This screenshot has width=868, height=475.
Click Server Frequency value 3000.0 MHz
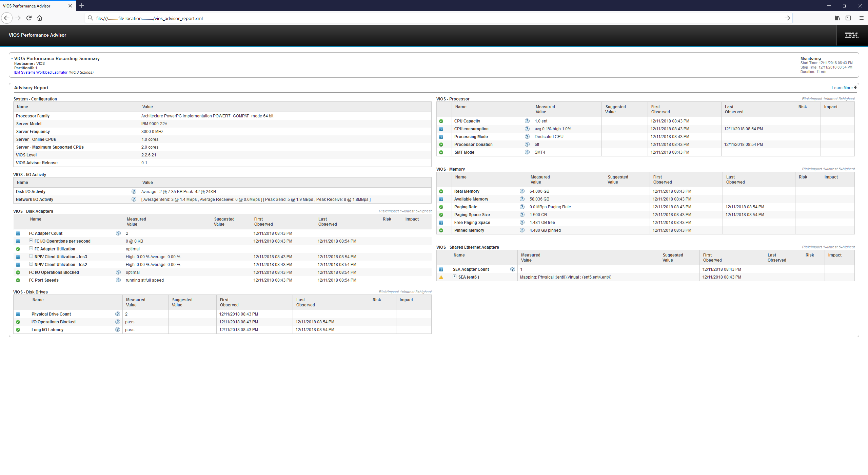click(x=152, y=132)
